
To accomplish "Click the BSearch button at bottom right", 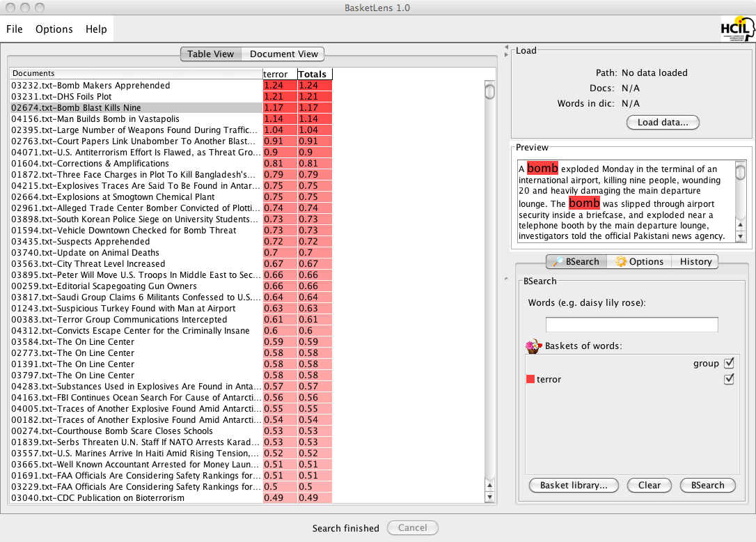I will click(x=707, y=485).
